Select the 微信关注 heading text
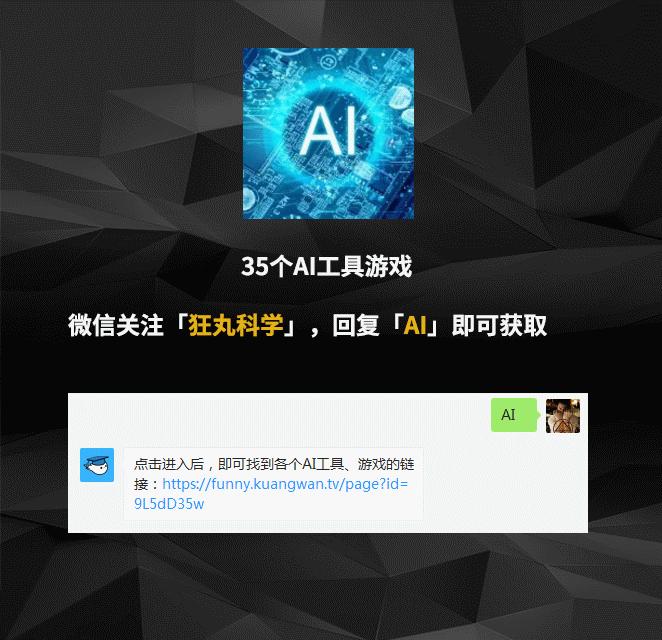 (x=115, y=325)
